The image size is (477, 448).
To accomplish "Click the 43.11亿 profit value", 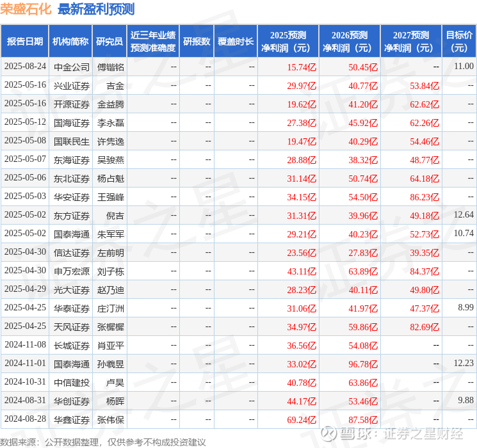I will coord(302,271).
